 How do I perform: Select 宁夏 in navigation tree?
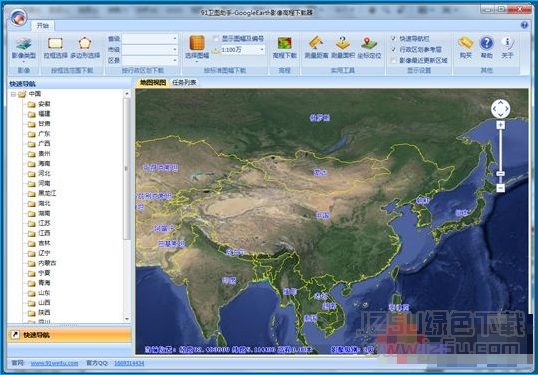44,273
